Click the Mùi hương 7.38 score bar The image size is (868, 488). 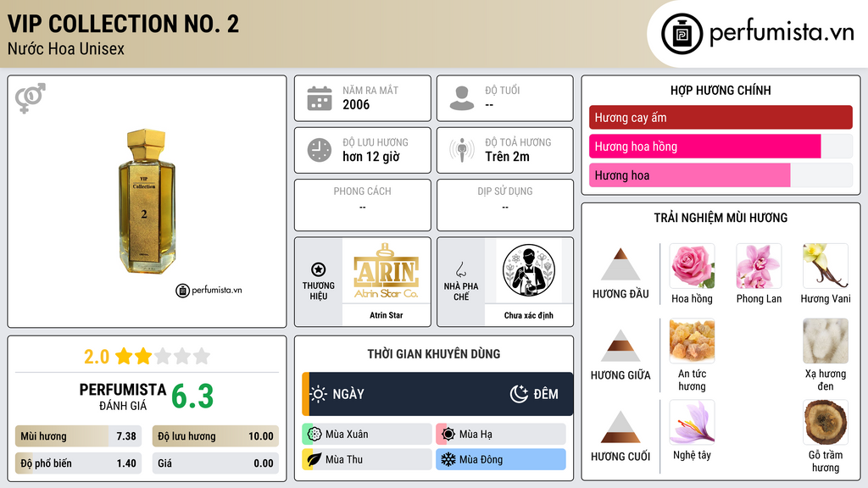[78, 436]
